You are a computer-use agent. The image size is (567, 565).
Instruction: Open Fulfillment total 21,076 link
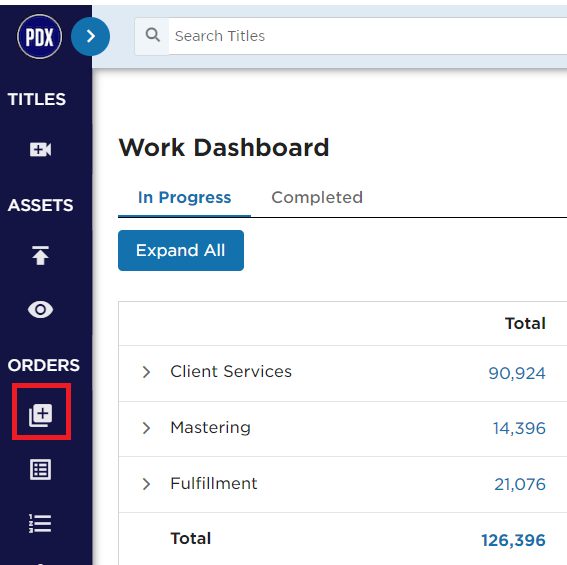pyautogui.click(x=520, y=484)
